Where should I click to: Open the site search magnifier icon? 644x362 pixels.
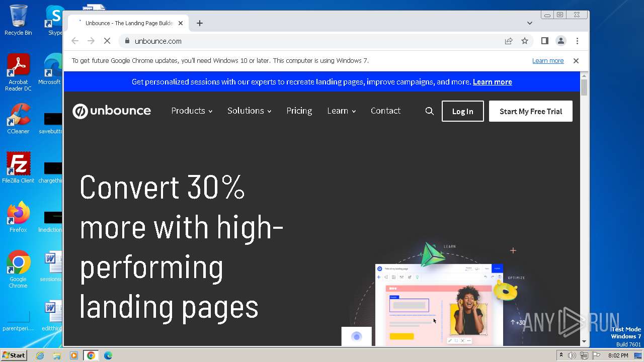[x=429, y=111]
